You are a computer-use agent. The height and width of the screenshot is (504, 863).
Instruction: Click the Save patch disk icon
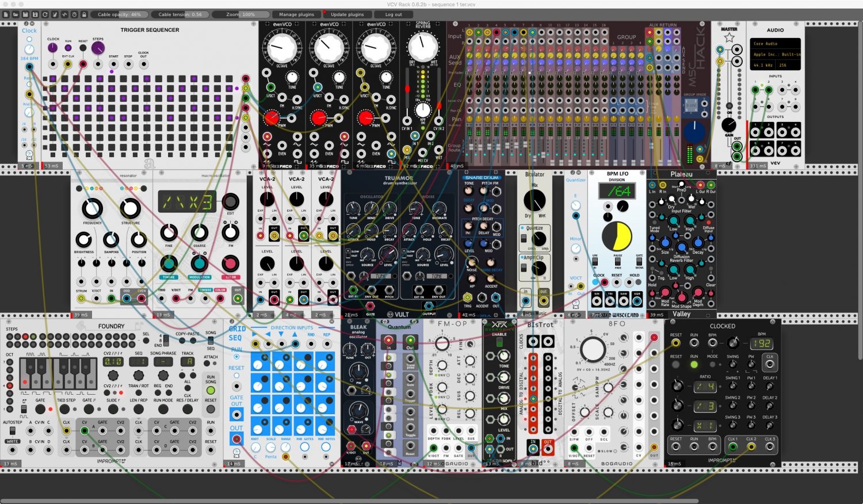pyautogui.click(x=25, y=14)
